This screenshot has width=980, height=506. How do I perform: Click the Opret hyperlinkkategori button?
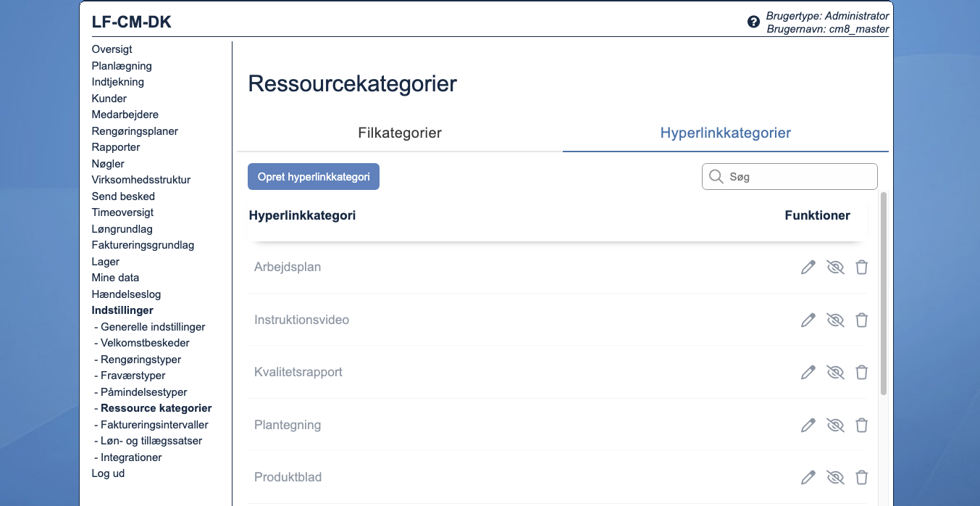[x=313, y=176]
